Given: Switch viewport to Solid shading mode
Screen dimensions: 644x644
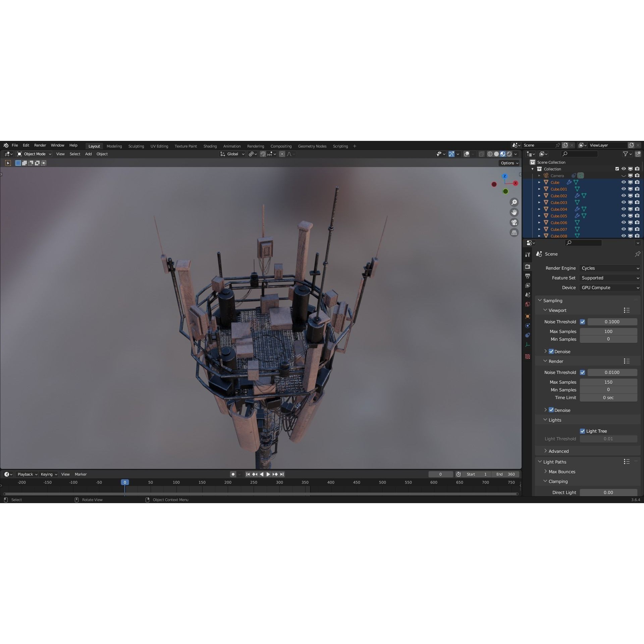Looking at the screenshot, I should click(x=497, y=154).
